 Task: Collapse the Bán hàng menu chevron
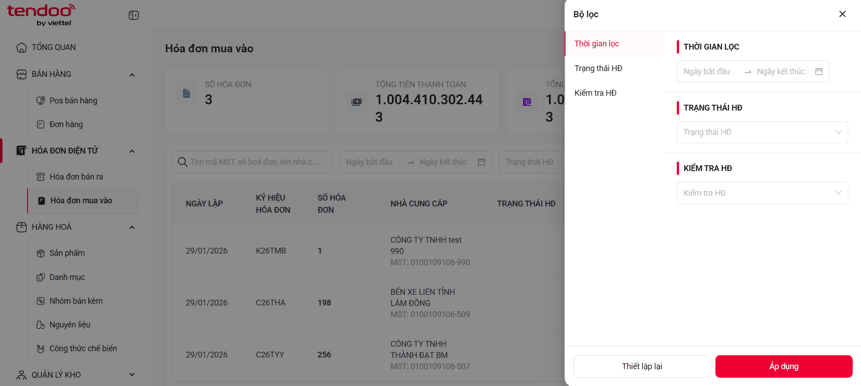point(132,74)
